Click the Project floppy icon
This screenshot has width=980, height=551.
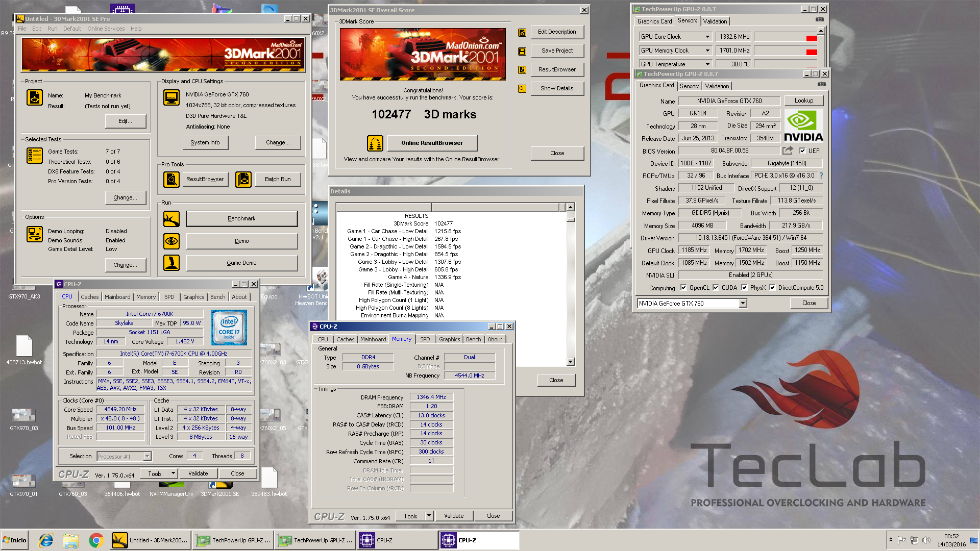pyautogui.click(x=35, y=97)
